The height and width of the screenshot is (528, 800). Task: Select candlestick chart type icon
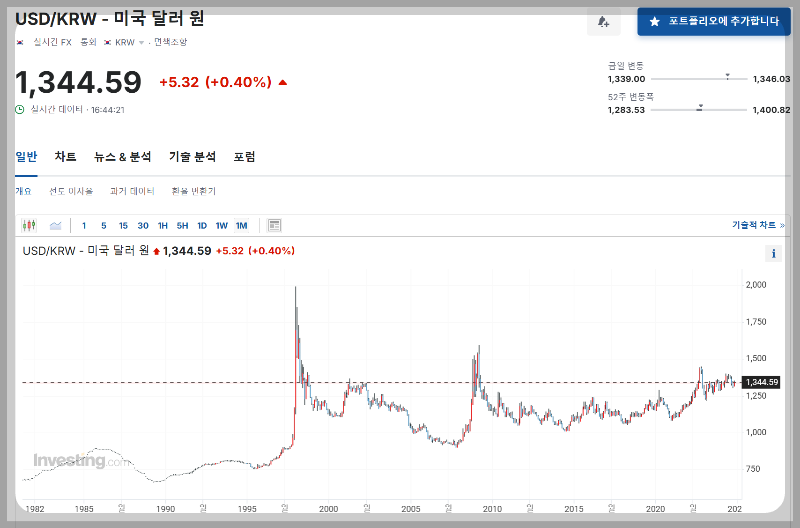[x=29, y=225]
